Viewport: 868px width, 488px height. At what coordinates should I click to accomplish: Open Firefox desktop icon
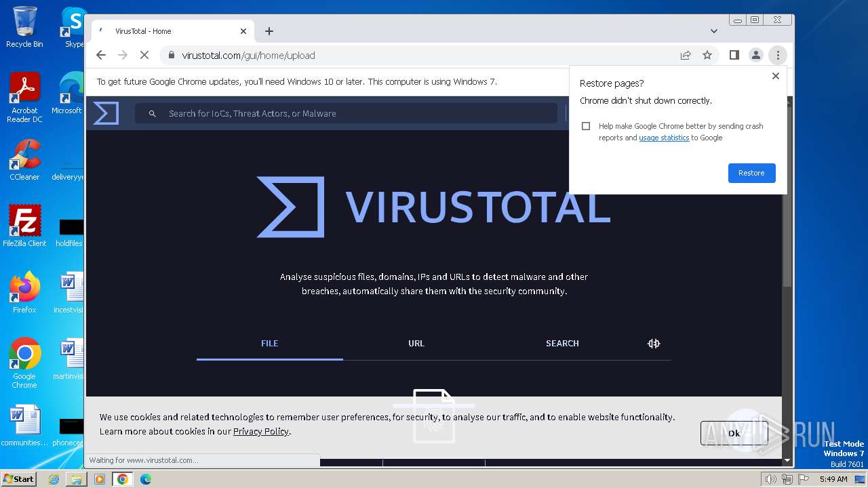pyautogui.click(x=24, y=292)
